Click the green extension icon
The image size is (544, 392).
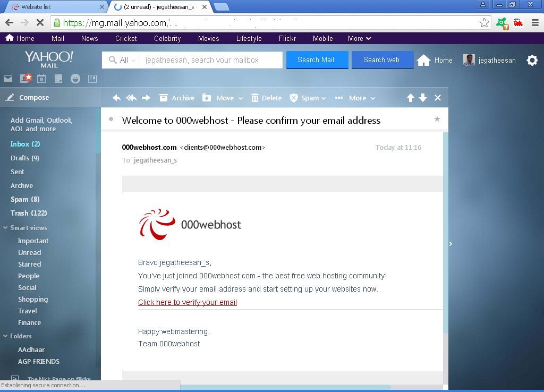coord(502,23)
